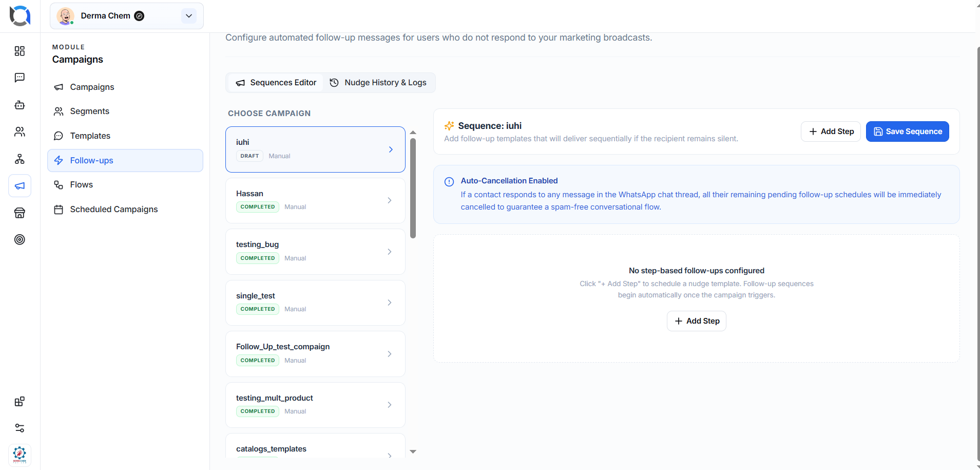The height and width of the screenshot is (470, 980).
Task: Open the sliders settings icon in left rail
Action: coord(20,428)
